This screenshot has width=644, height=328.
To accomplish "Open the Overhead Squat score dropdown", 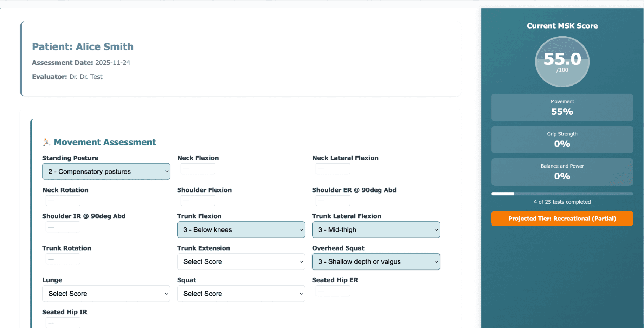I will tap(376, 262).
